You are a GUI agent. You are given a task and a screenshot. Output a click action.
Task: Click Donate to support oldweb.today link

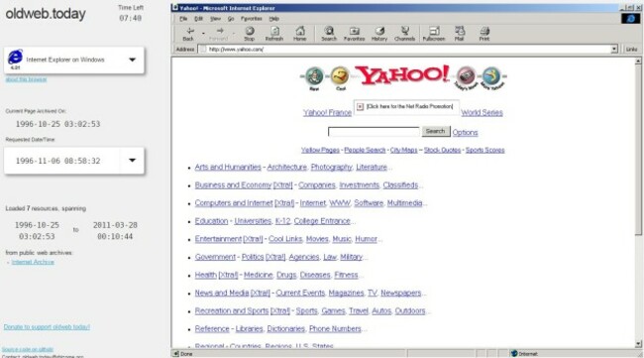tap(47, 327)
